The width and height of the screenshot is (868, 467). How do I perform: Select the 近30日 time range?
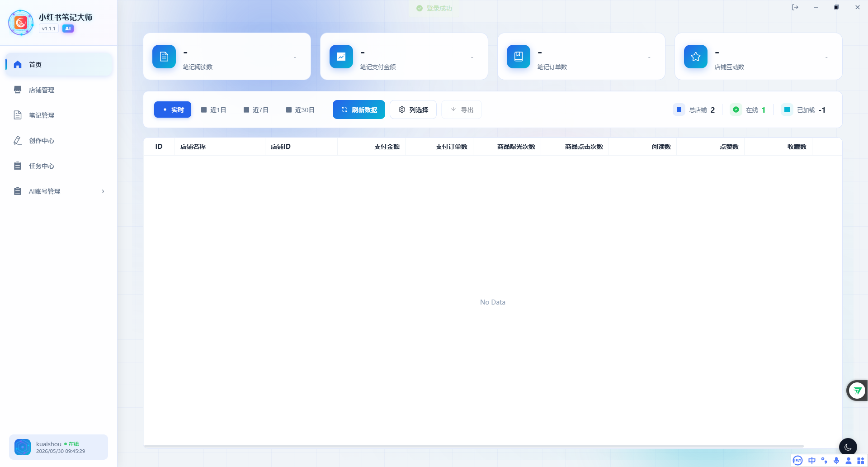[x=300, y=110]
